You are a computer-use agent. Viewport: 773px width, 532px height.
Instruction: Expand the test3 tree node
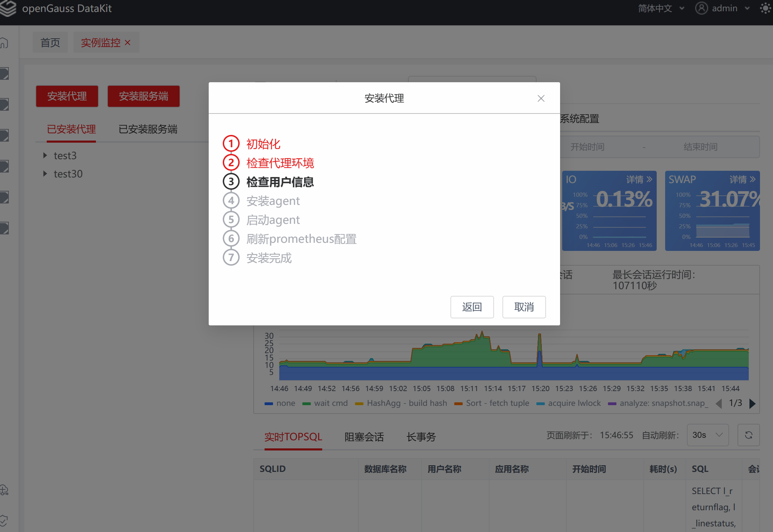45,155
